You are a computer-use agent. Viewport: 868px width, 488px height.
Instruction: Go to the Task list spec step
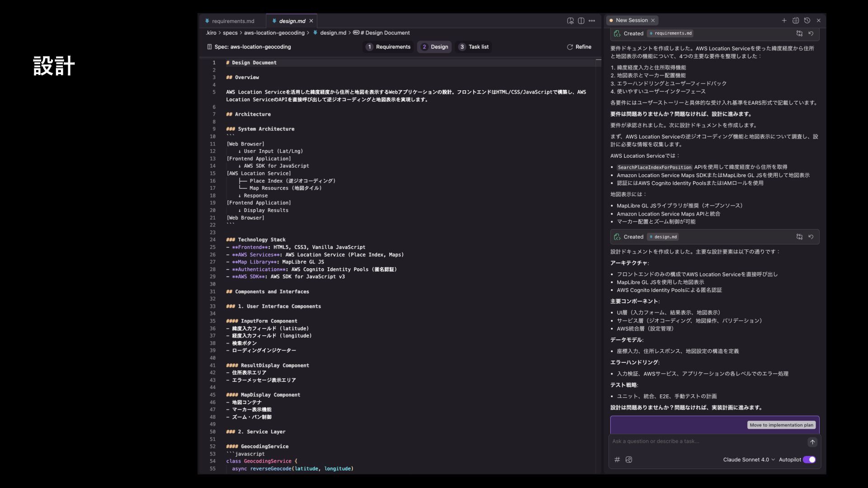(474, 47)
